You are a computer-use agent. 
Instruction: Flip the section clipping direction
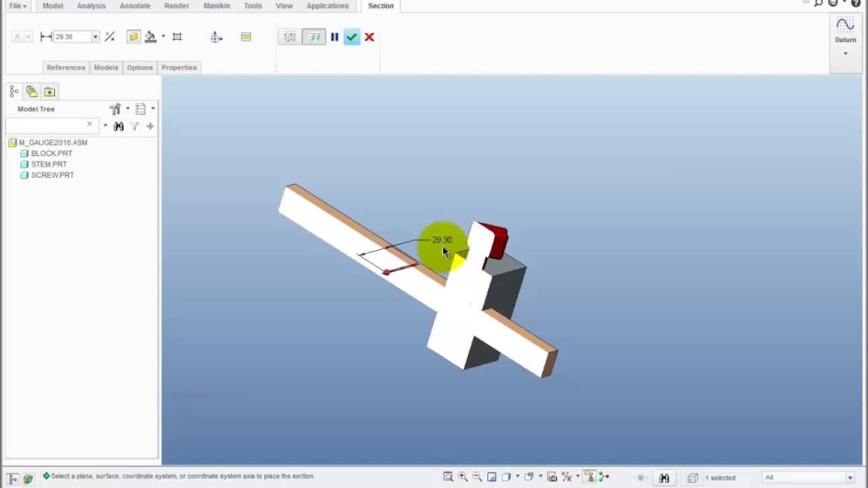pyautogui.click(x=109, y=37)
